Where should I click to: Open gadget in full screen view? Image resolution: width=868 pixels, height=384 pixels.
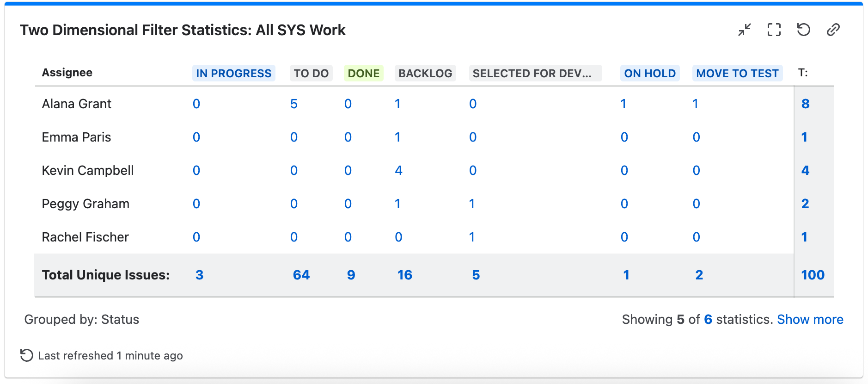[774, 30]
